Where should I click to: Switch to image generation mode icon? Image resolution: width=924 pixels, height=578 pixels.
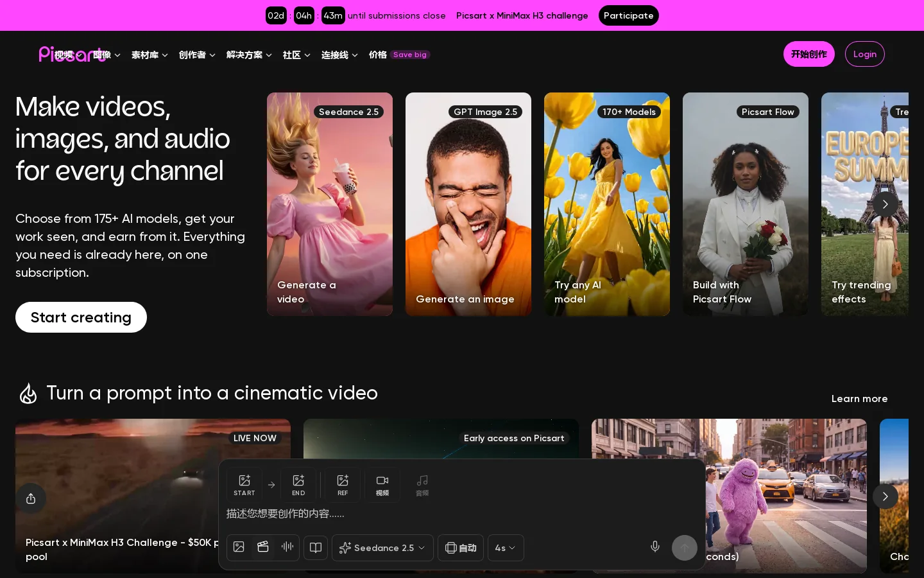(x=239, y=547)
